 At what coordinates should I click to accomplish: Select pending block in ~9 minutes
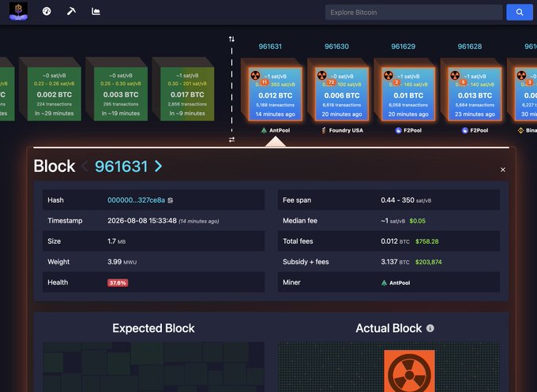pyautogui.click(x=187, y=94)
